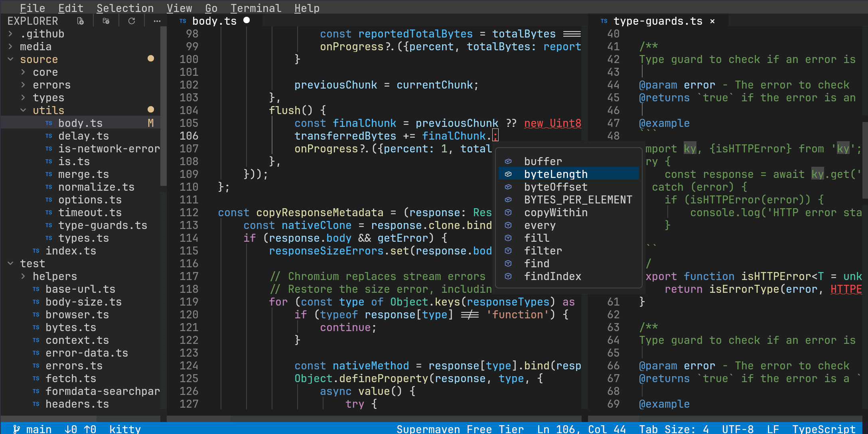Screen dimensions: 868x434
Task: Open types.ts in the file tree
Action: pos(80,238)
